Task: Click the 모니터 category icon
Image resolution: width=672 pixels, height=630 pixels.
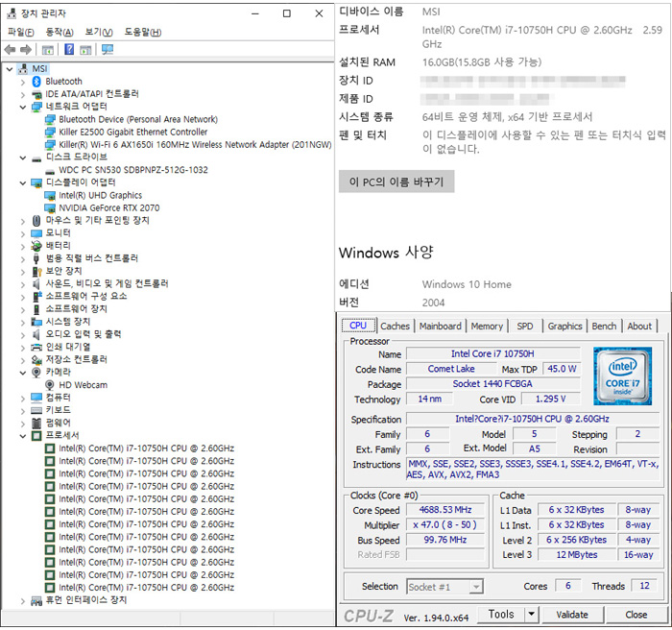Action: tap(36, 233)
